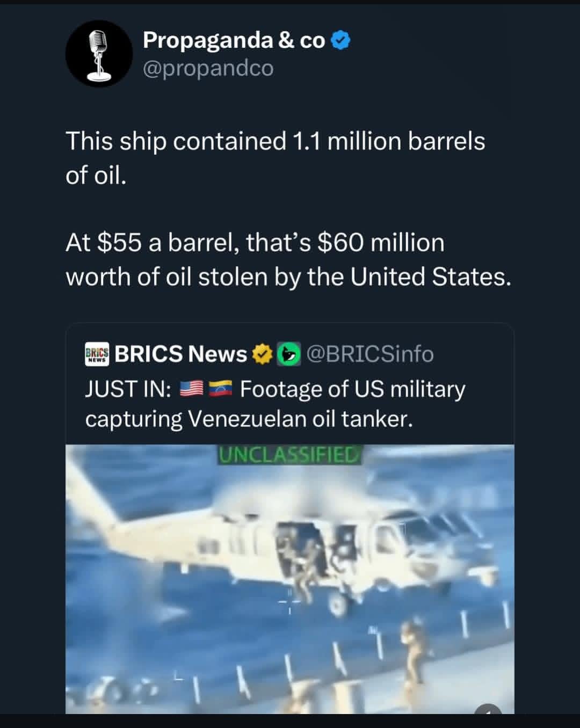Open the Propaganda & co profile name
Screen dimensions: 580x728
coord(234,40)
